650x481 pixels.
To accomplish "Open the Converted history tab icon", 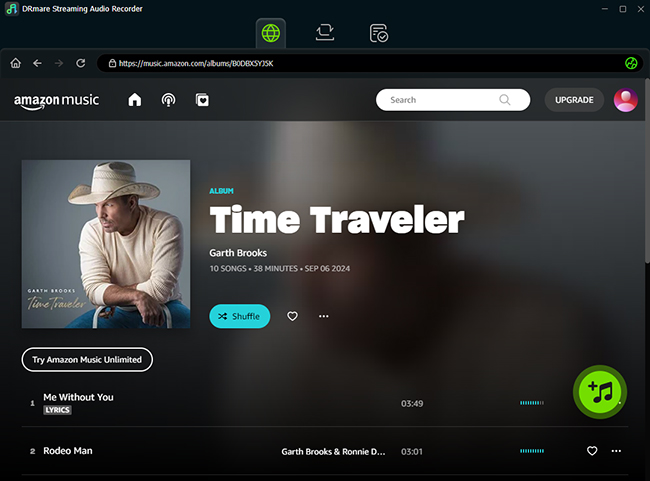I will click(x=378, y=33).
